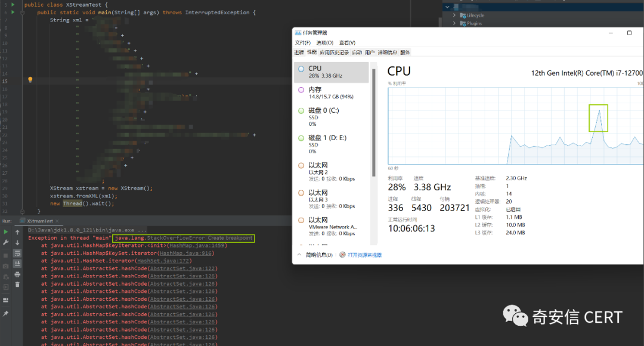Click the Print console output icon
This screenshot has height=346, width=644.
(x=17, y=274)
